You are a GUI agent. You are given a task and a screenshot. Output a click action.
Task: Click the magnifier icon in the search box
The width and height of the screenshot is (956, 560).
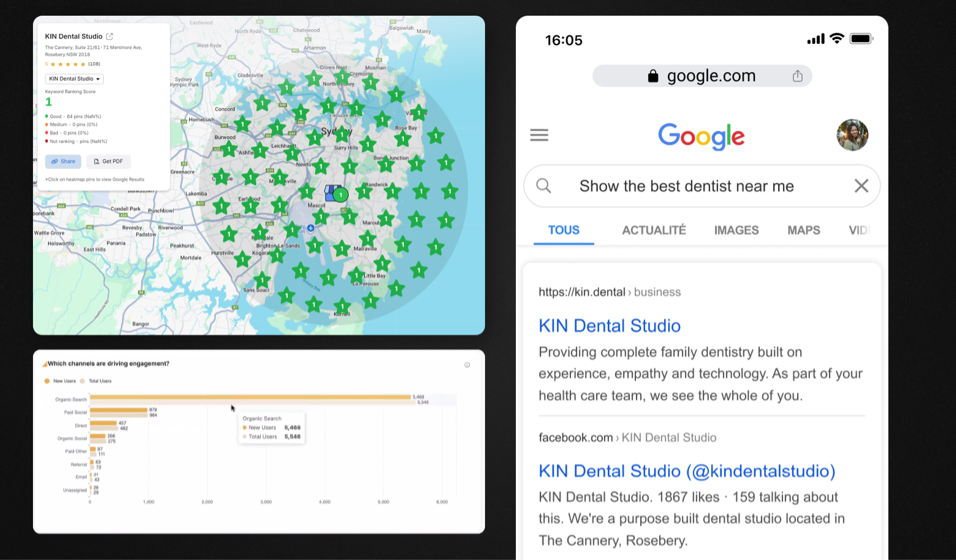point(543,185)
